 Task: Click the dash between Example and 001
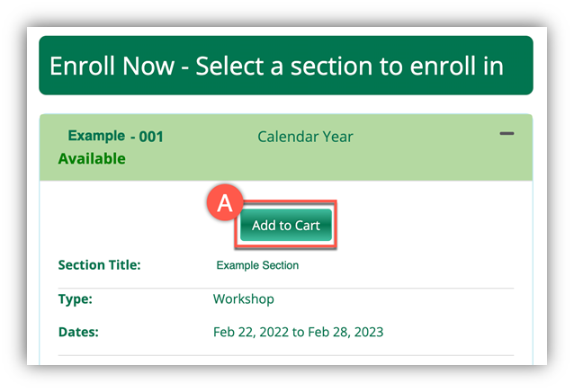coord(132,137)
